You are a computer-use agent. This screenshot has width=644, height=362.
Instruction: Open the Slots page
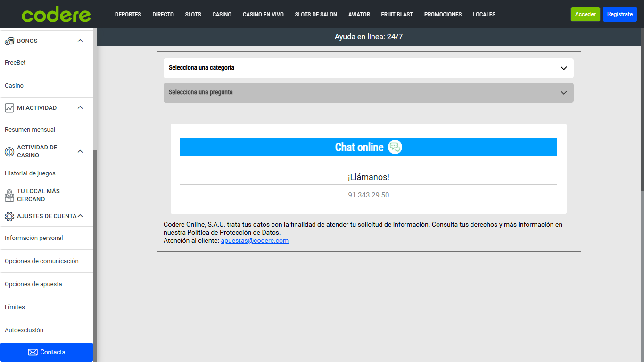pyautogui.click(x=193, y=15)
